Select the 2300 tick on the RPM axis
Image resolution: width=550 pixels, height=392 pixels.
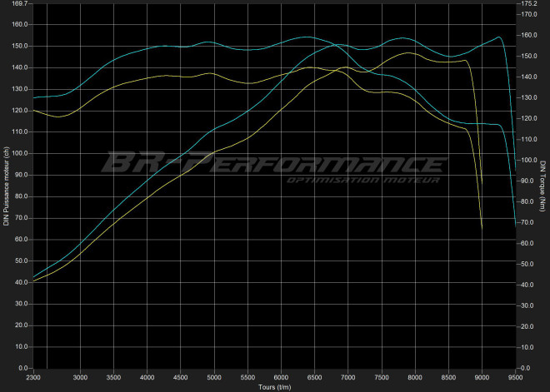(x=33, y=377)
